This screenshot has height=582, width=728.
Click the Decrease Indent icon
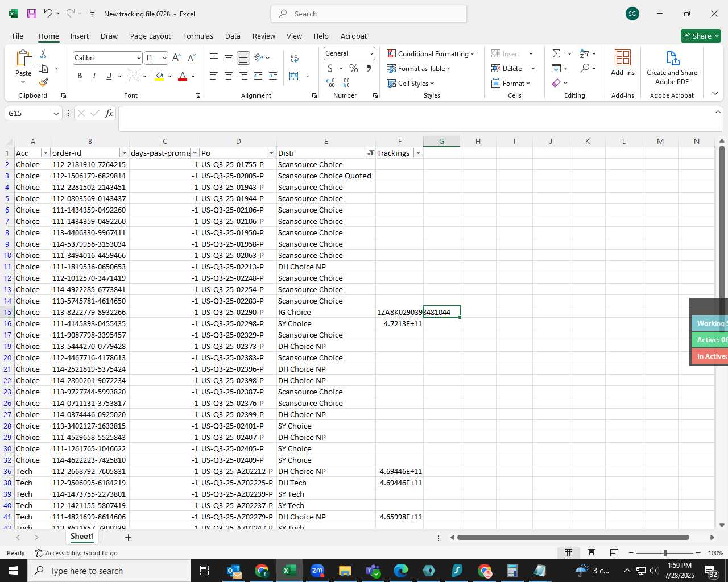point(258,76)
